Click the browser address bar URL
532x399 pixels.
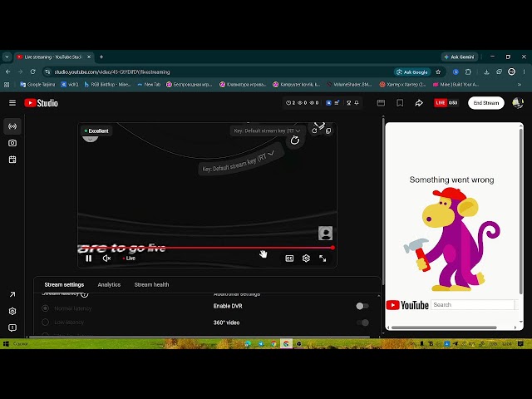coord(112,72)
